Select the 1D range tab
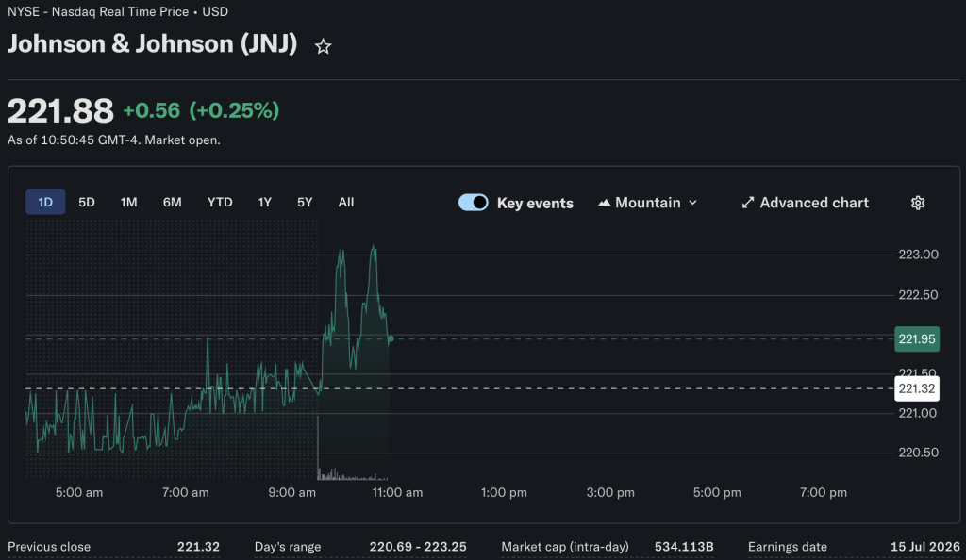The image size is (966, 560). [x=45, y=202]
